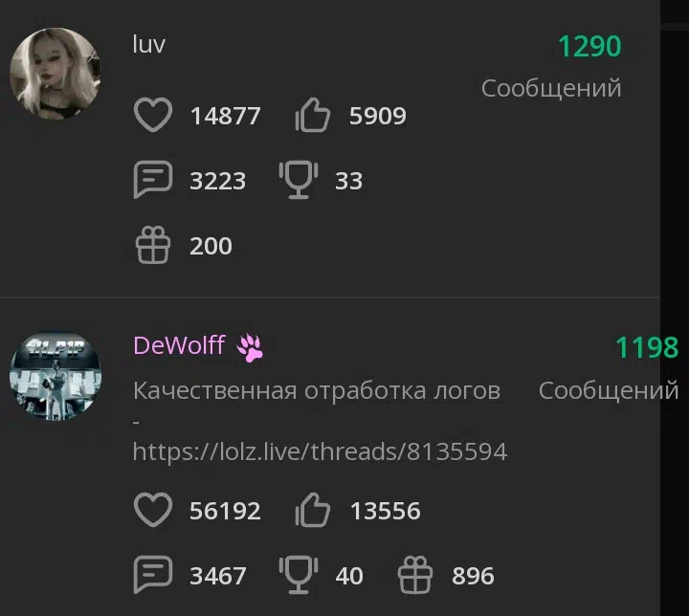Click the 13556 likes count for DeWolff

pyautogui.click(x=386, y=511)
